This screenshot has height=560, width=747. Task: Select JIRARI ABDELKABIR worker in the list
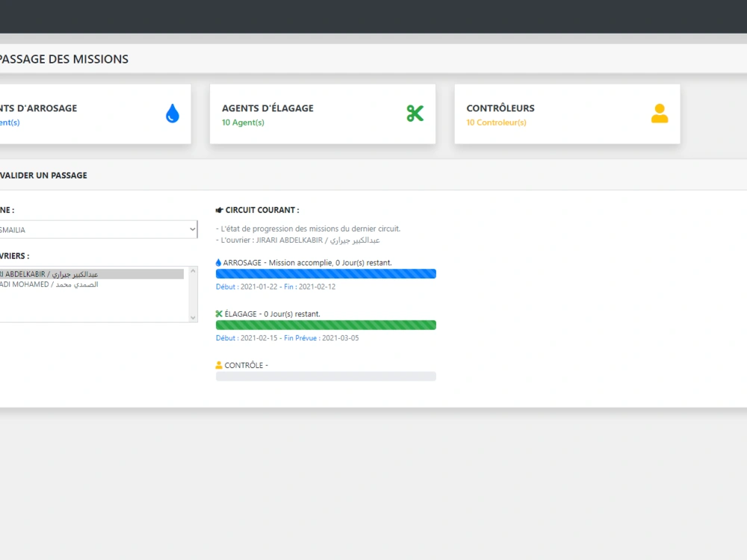[x=91, y=274]
